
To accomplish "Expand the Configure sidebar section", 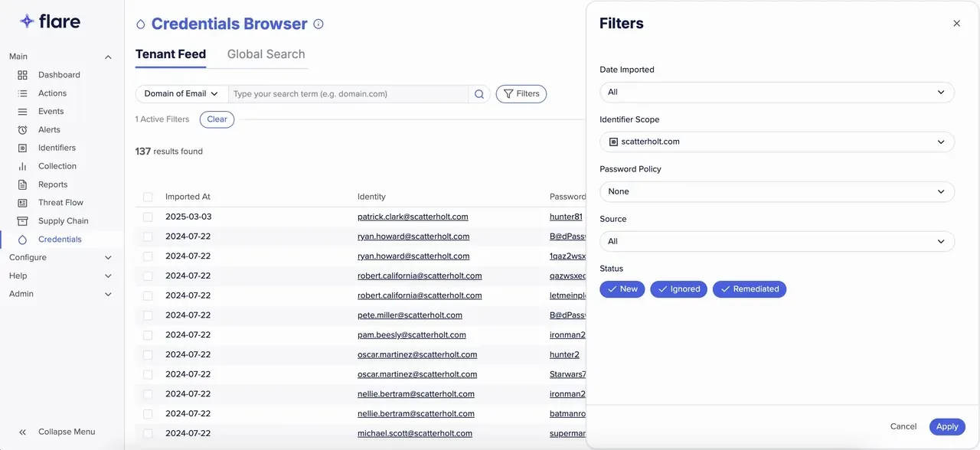I will click(x=61, y=258).
